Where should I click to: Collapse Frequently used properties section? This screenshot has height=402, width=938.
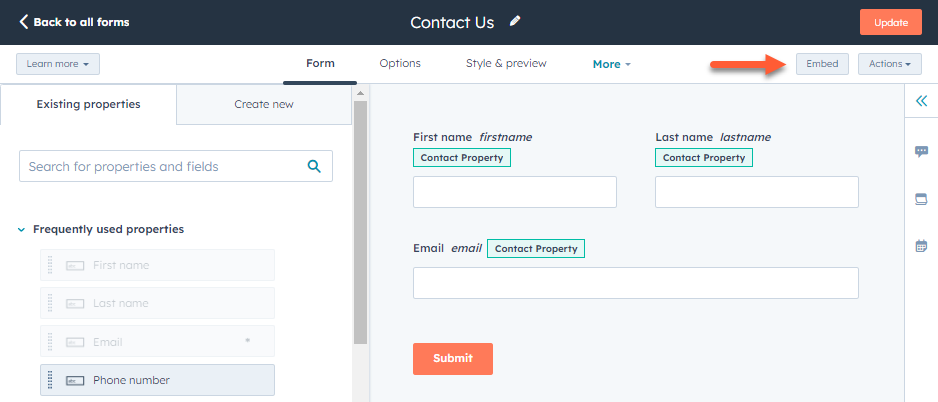22,230
